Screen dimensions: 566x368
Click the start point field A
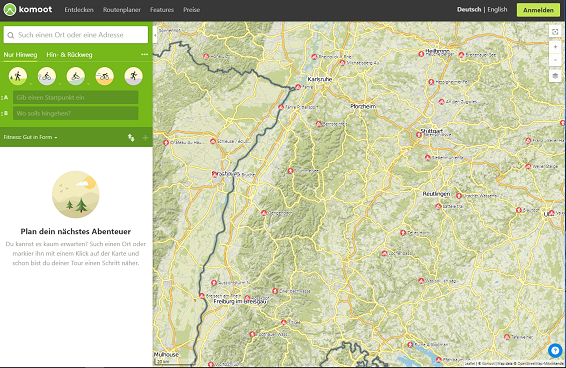[75, 98]
